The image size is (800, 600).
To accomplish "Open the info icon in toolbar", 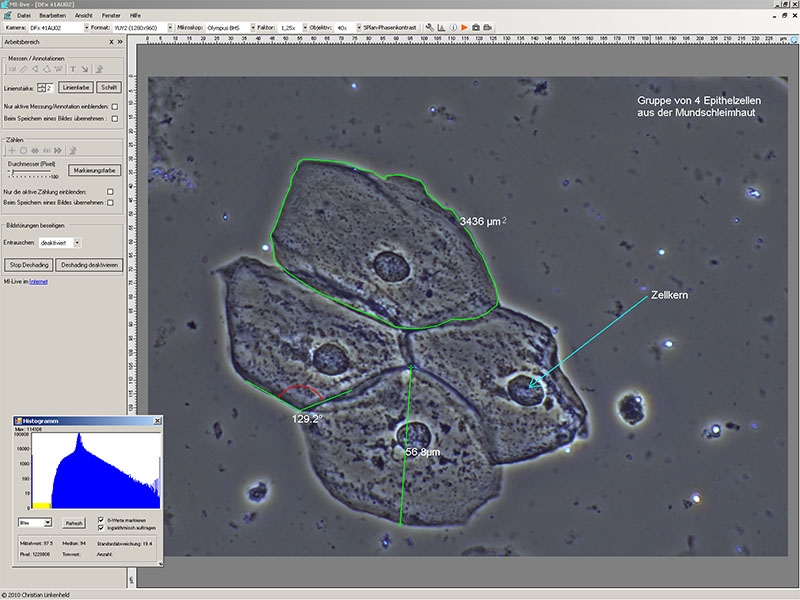I will point(453,27).
